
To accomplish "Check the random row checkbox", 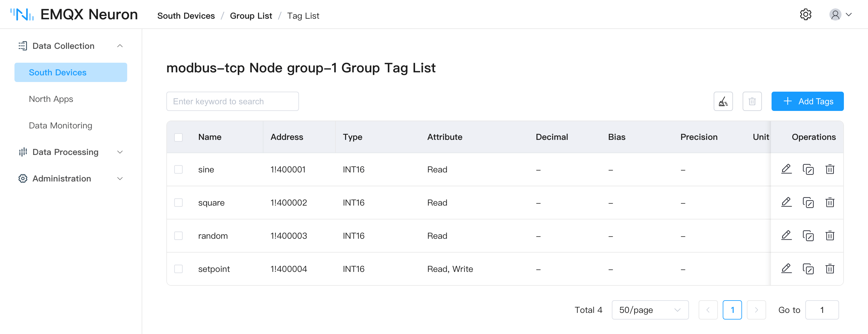I will click(178, 236).
